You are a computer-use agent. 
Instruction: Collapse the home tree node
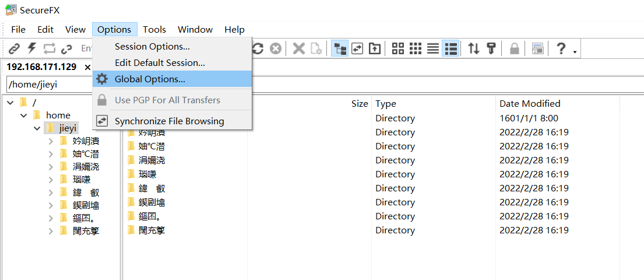pos(24,116)
